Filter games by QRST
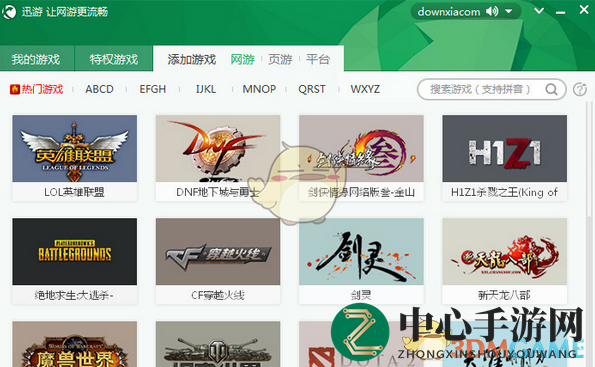Viewport: 595px width, 367px height. click(x=312, y=89)
